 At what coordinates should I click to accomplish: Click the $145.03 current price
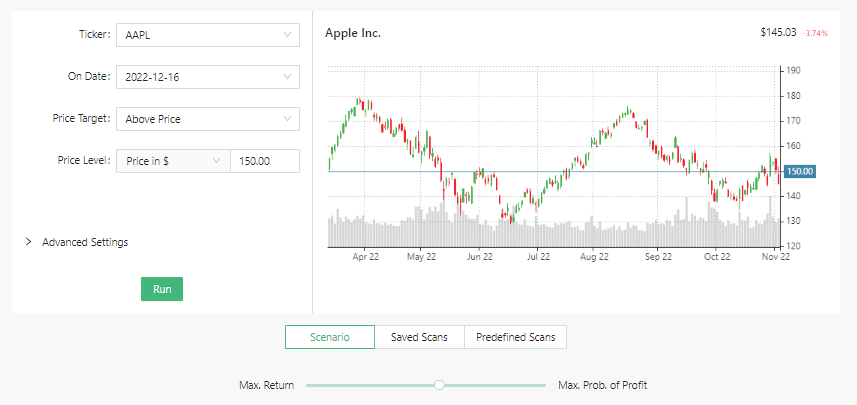point(778,33)
